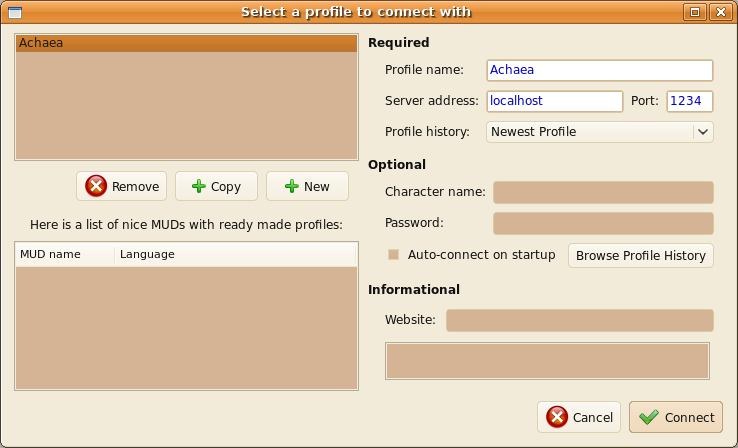Expand the Profile history dropdown arrow
The image size is (738, 448).
click(x=703, y=132)
